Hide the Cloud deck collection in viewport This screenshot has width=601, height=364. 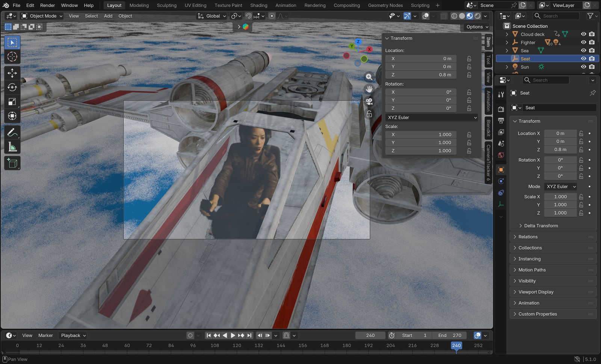click(x=583, y=34)
